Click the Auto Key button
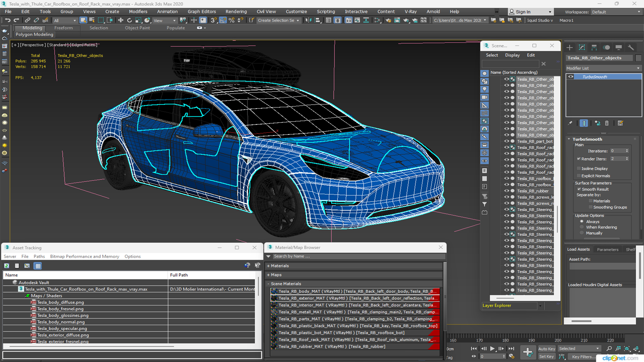The image size is (644, 362). (546, 349)
